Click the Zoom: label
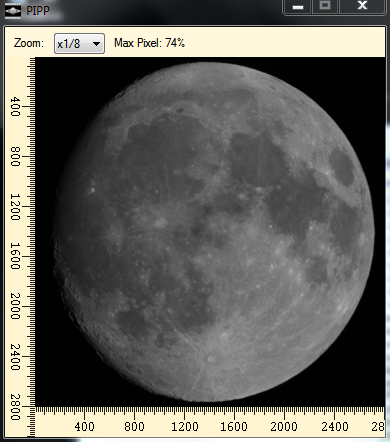 (x=29, y=43)
